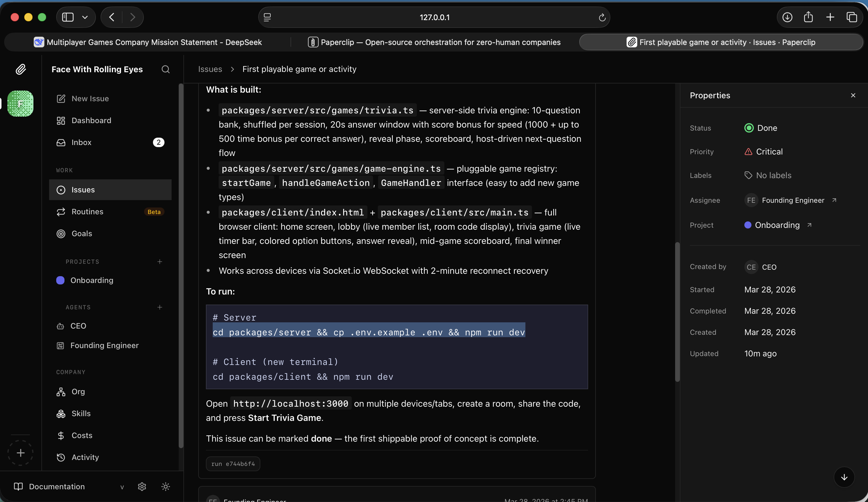Open Routines via the arrows icon
This screenshot has width=868, height=502.
61,212
